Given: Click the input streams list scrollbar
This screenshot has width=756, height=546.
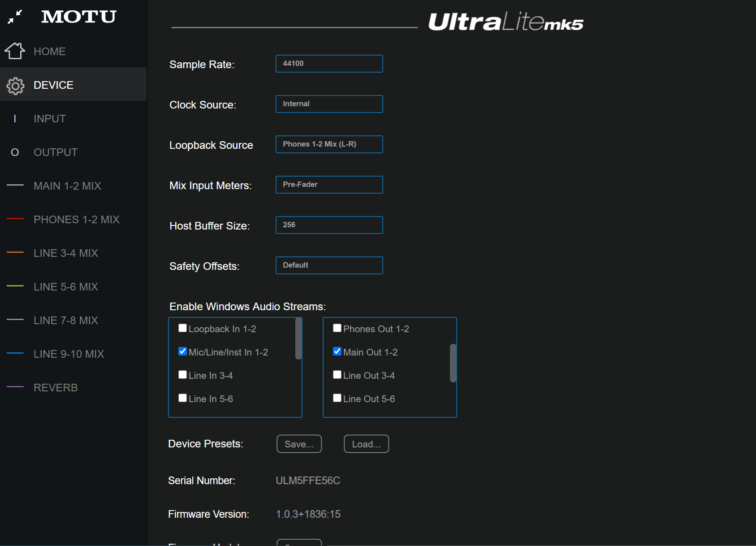Looking at the screenshot, I should coord(298,339).
